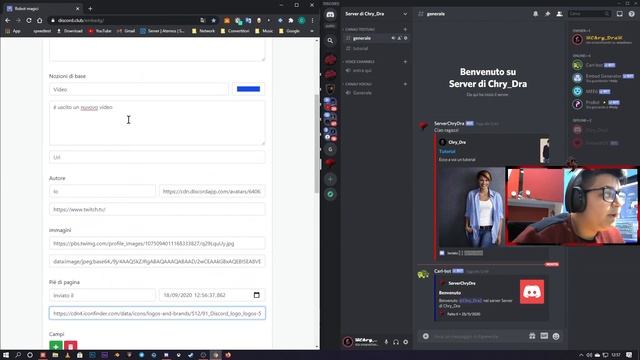Open the calendar picker in timestamp field
This screenshot has height=360, width=640.
(256, 295)
